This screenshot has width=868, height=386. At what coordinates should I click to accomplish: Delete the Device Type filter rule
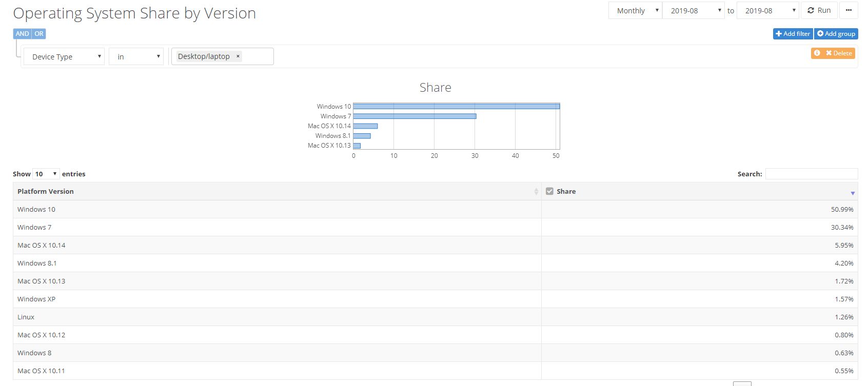[839, 53]
